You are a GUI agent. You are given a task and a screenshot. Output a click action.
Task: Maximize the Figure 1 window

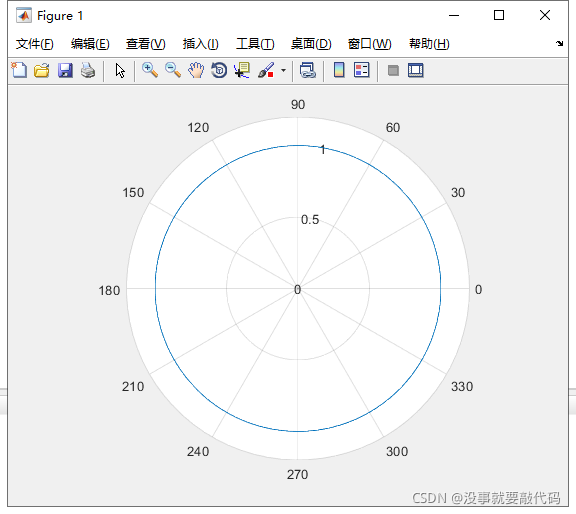tap(499, 15)
